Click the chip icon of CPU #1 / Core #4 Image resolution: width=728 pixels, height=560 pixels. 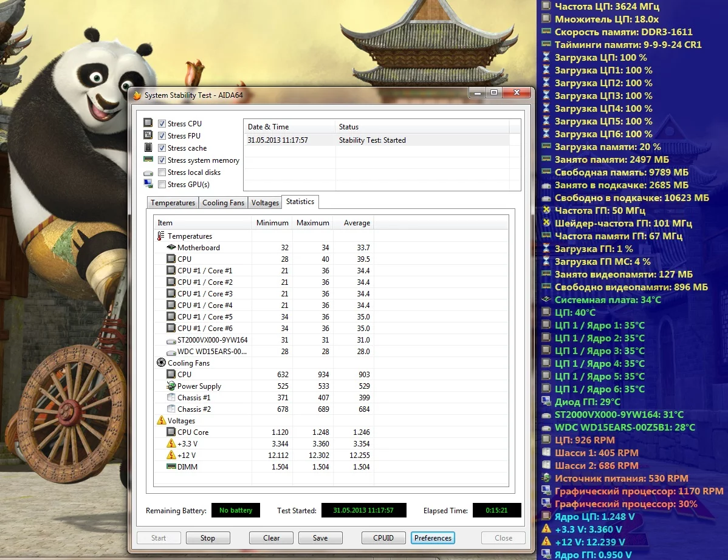[171, 306]
